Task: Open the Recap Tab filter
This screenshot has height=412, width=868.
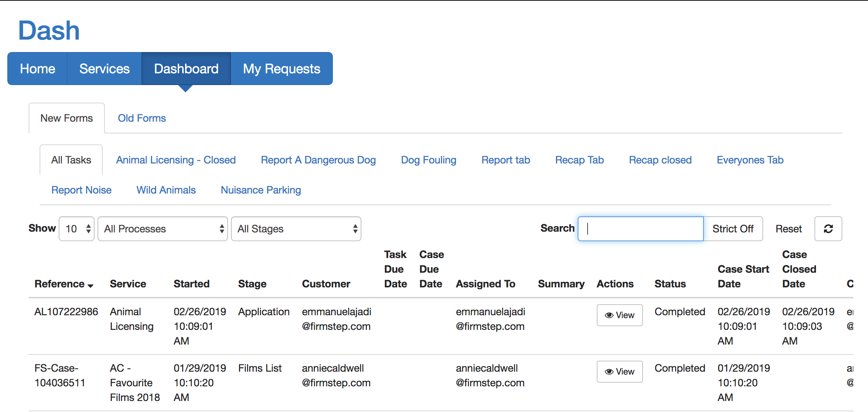Action: coord(579,160)
